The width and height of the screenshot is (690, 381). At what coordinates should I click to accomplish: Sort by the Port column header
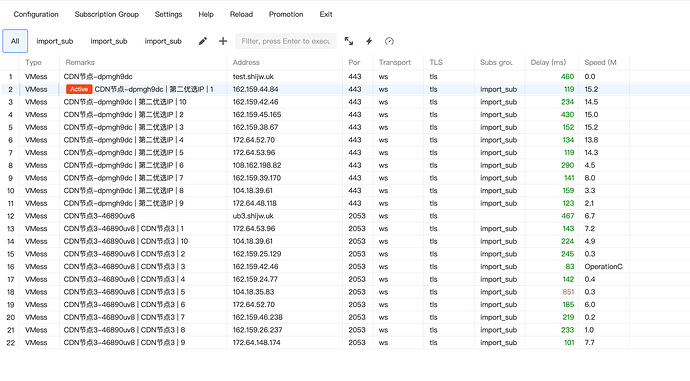(x=358, y=62)
